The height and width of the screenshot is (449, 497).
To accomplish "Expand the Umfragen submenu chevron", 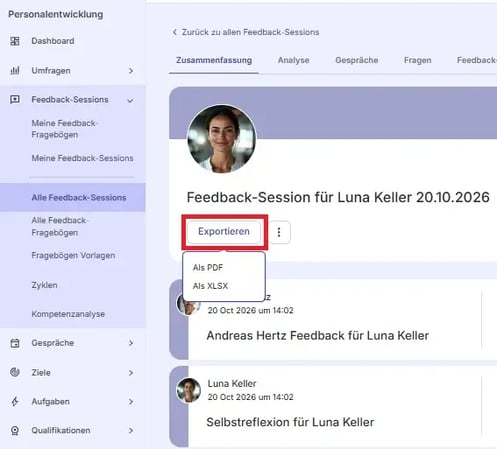I will click(131, 71).
